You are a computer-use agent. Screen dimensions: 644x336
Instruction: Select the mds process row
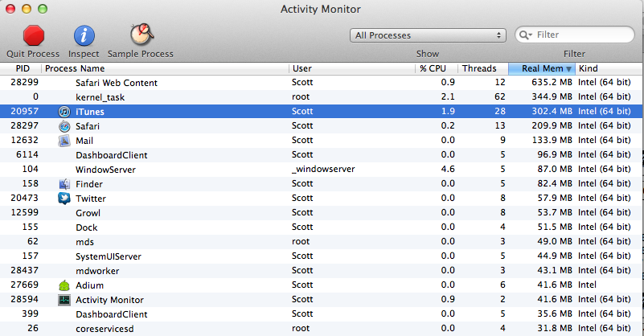click(322, 241)
